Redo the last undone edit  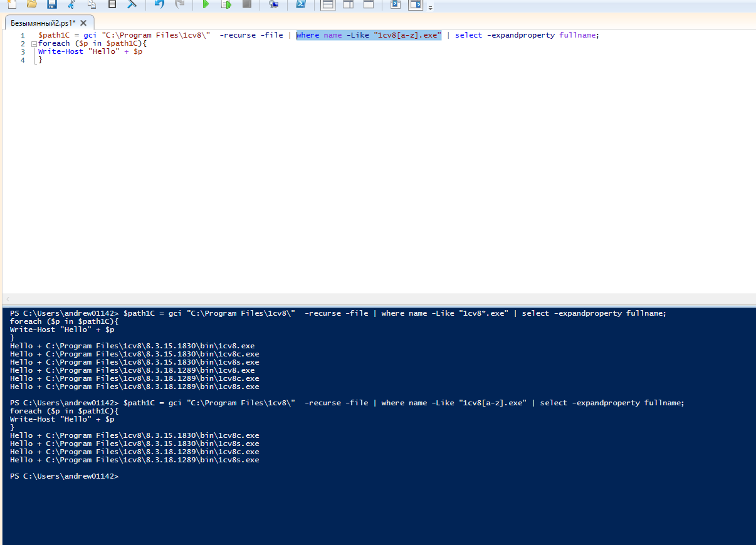[x=179, y=4]
